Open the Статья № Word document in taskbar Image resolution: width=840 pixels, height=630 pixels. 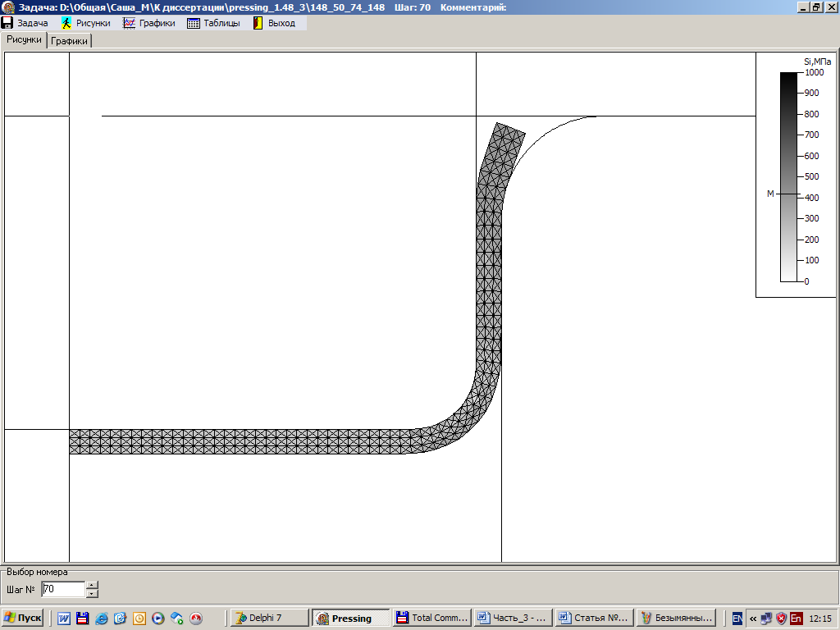[593, 618]
